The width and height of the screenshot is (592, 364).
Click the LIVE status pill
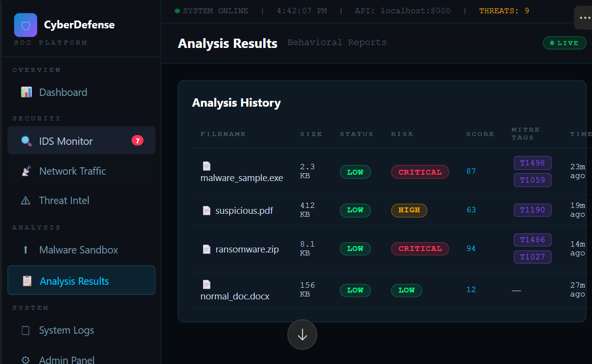coord(565,43)
